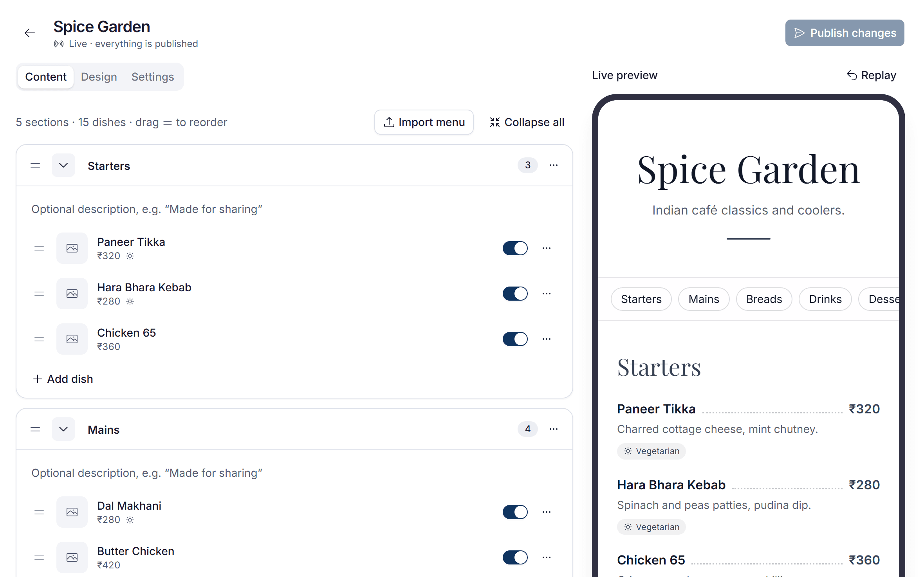Click the Butter Chicken image placeholder
Image resolution: width=924 pixels, height=577 pixels.
[72, 557]
